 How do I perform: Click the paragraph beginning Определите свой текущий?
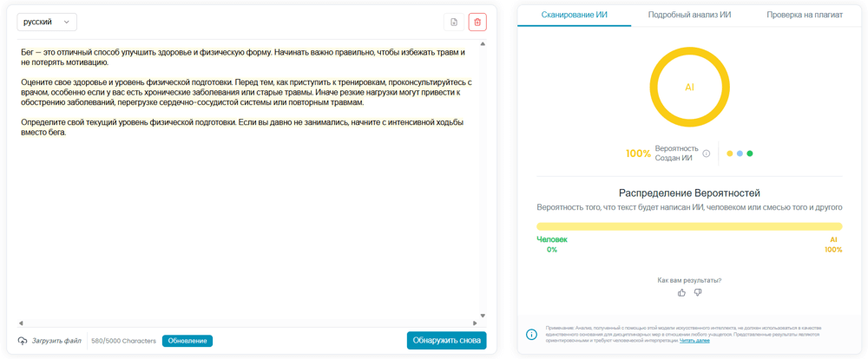(x=242, y=127)
